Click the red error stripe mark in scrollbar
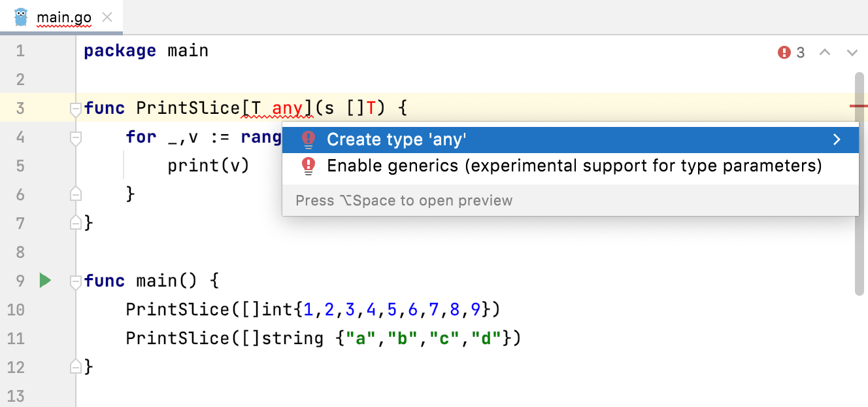 click(859, 105)
